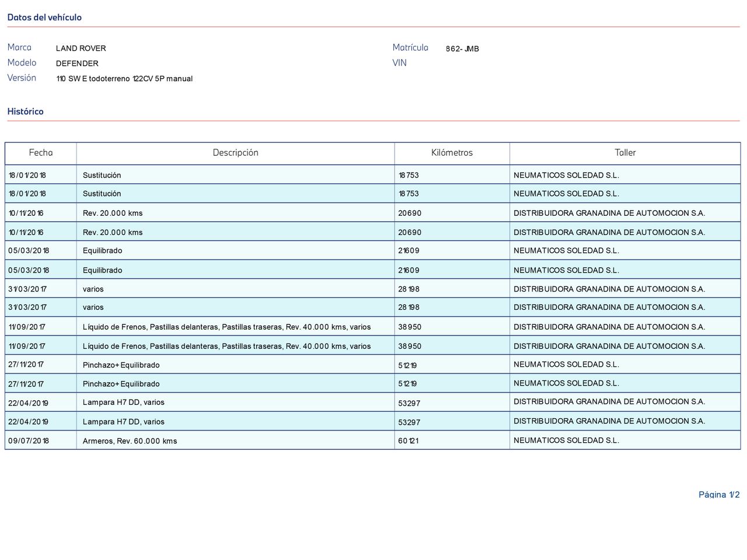Viewport: 747px width, 560px height.
Task: Select the Página 1/2 indicator
Action: (719, 495)
